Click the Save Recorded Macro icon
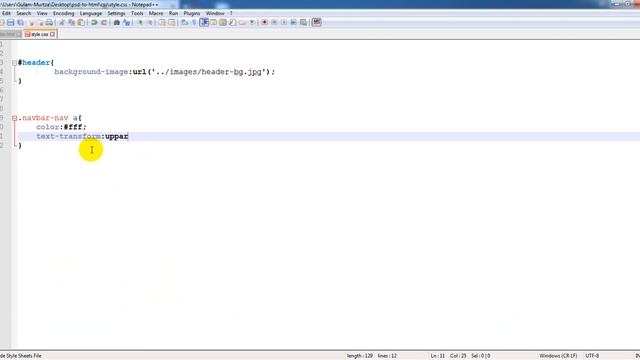 point(303,22)
